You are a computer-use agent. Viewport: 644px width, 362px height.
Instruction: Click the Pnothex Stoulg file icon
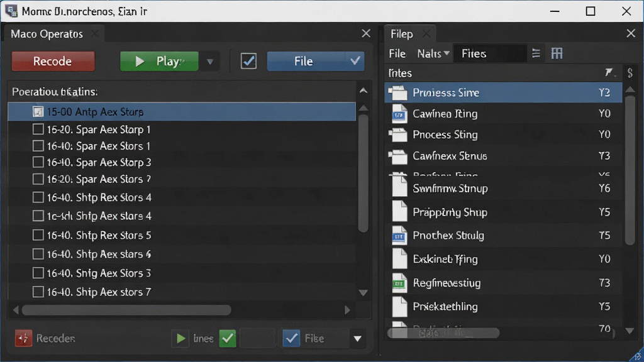pos(399,236)
